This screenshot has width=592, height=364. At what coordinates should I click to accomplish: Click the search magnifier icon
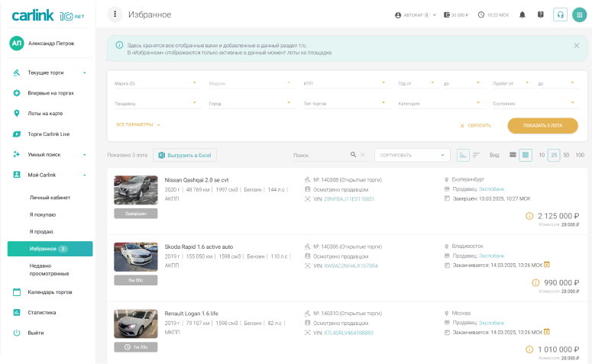tap(353, 155)
